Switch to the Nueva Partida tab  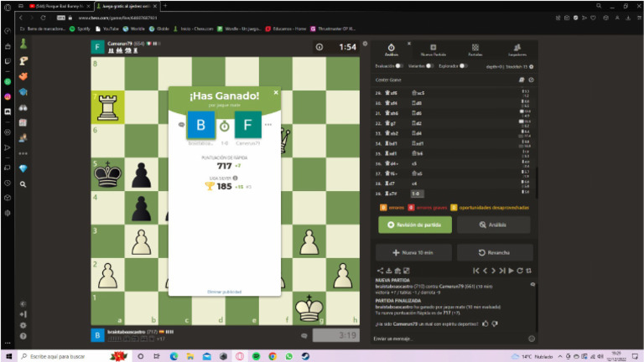click(433, 50)
